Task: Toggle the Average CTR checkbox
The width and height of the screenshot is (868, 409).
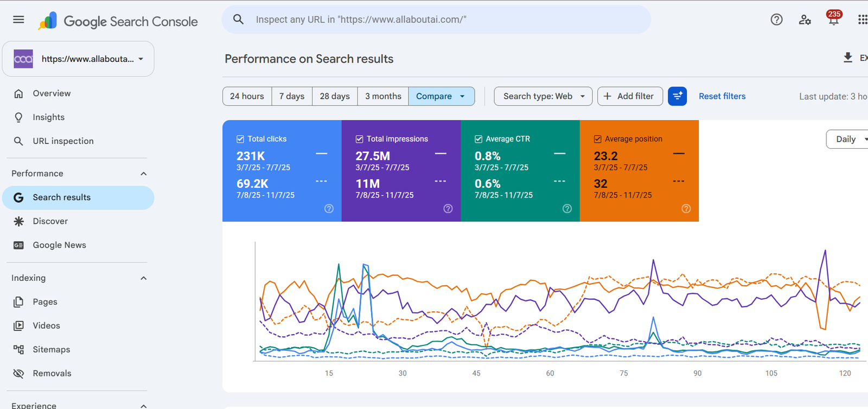Action: click(x=478, y=139)
